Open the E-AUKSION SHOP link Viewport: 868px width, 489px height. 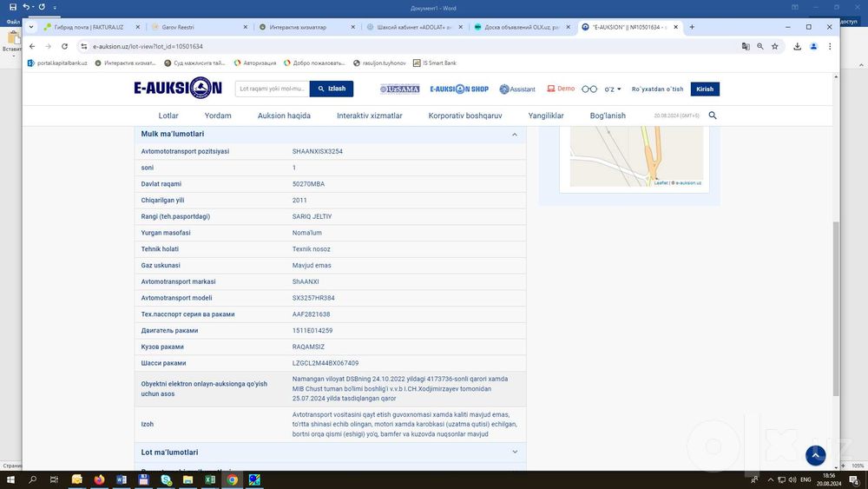point(459,89)
